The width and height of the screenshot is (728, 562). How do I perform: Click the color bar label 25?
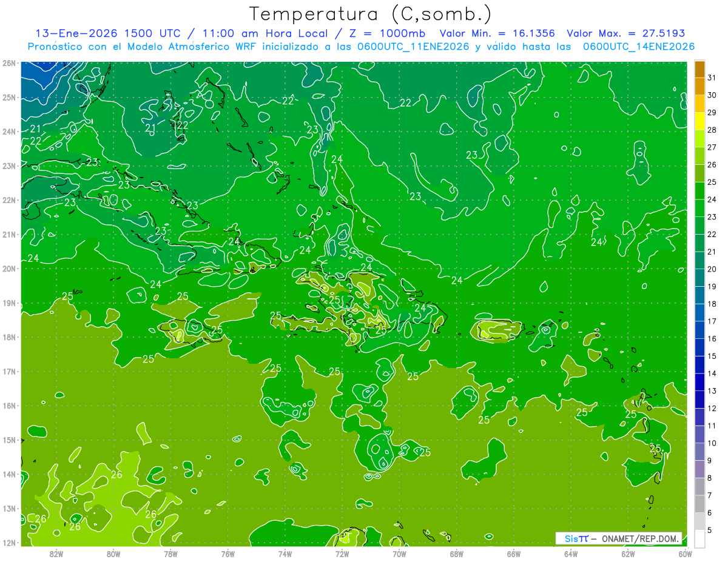click(712, 182)
